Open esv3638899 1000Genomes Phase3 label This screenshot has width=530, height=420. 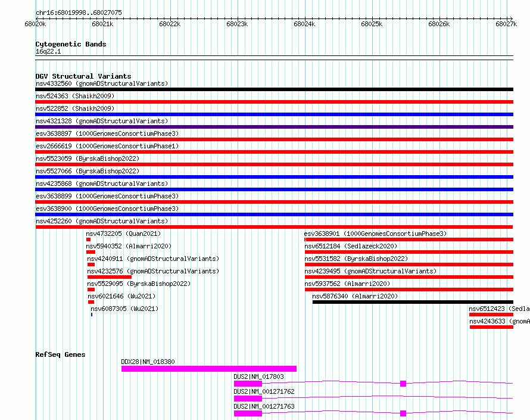pyautogui.click(x=107, y=196)
